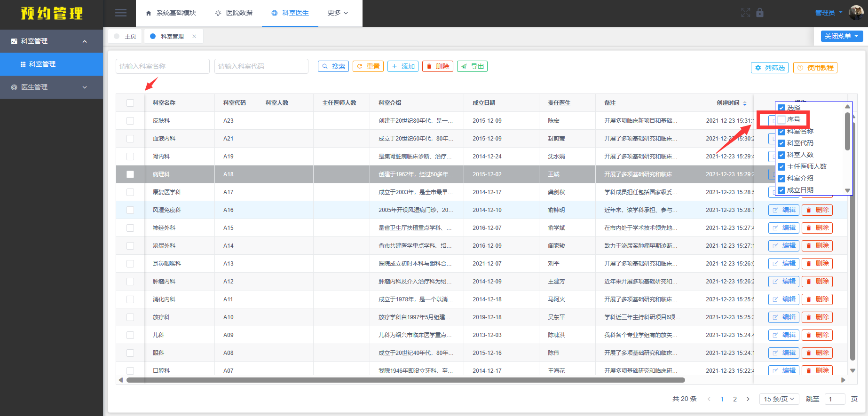Expand the 医生管理 sidebar menu
This screenshot has height=416, width=868.
tap(51, 87)
